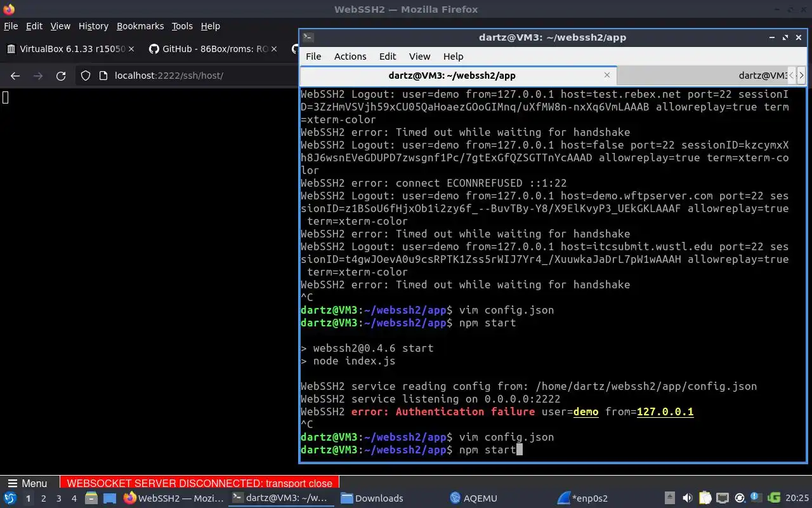The width and height of the screenshot is (812, 508).
Task: Open the file manager launcher in the taskbar
Action: tap(91, 498)
